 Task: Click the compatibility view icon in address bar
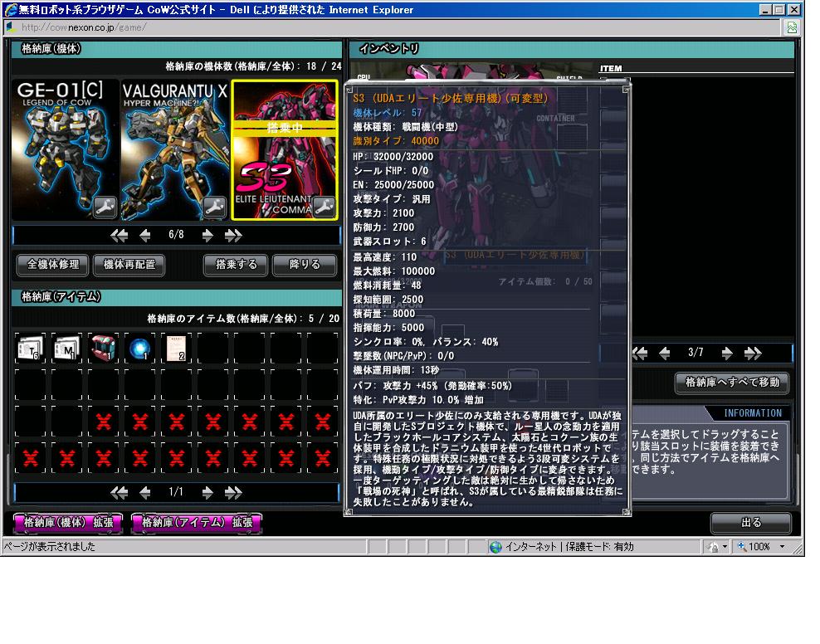tap(792, 27)
